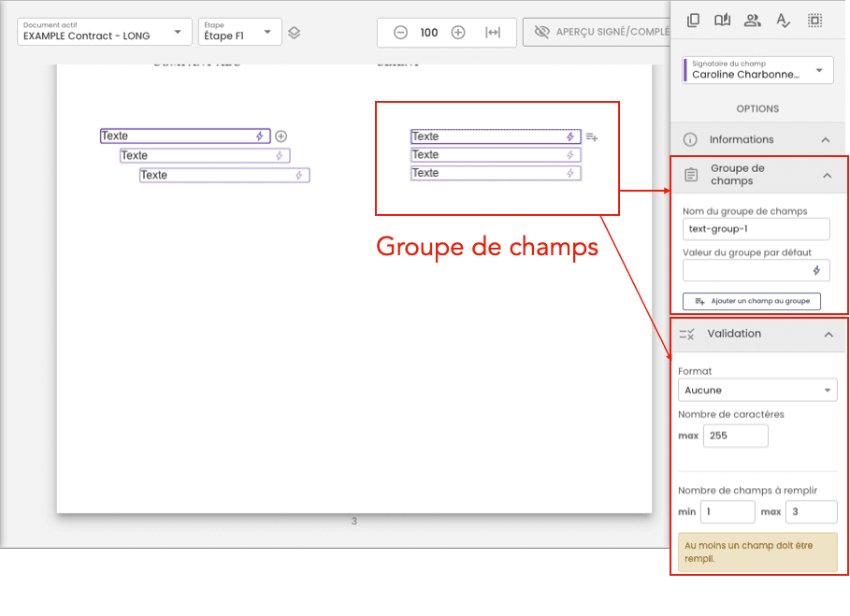Zoom out with the minus icon
This screenshot has height=616, width=850.
tap(400, 33)
